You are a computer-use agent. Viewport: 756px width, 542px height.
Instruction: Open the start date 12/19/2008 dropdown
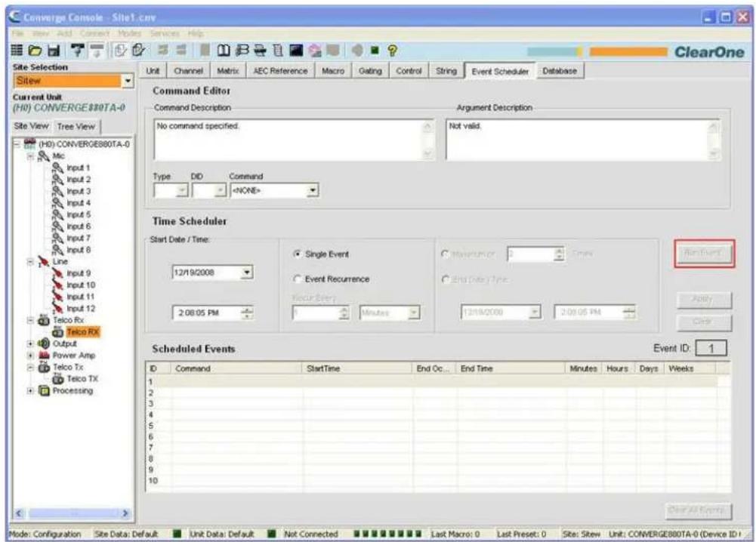(246, 273)
